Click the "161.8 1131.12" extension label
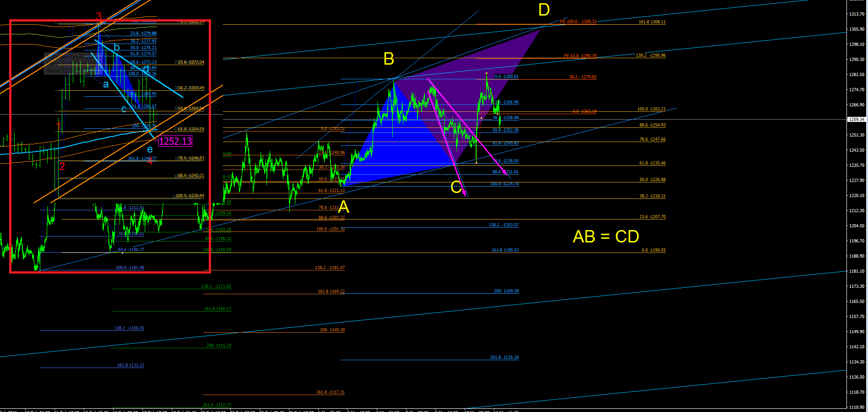The height and width of the screenshot is (412, 868). [130, 365]
